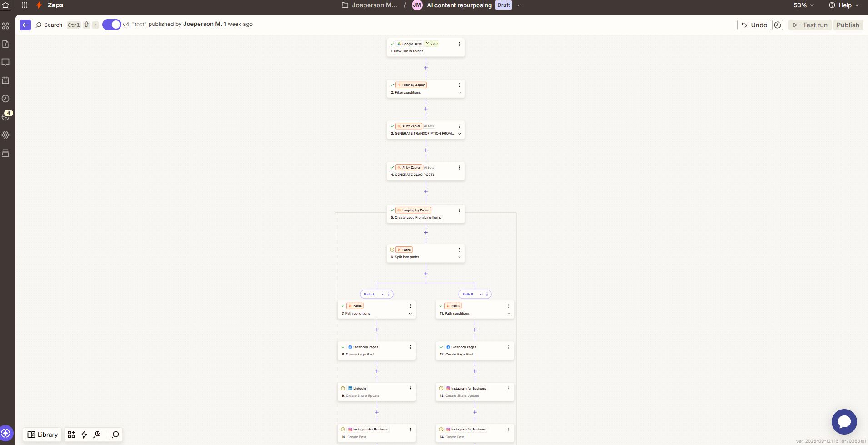The width and height of the screenshot is (868, 445).
Task: Open options menu for Filter by Zapier step
Action: click(459, 85)
